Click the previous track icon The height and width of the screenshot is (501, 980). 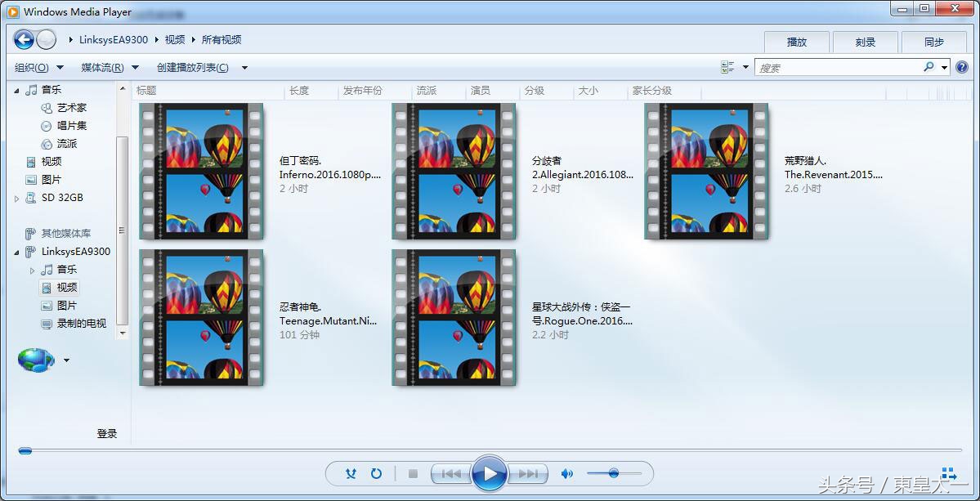tap(450, 472)
